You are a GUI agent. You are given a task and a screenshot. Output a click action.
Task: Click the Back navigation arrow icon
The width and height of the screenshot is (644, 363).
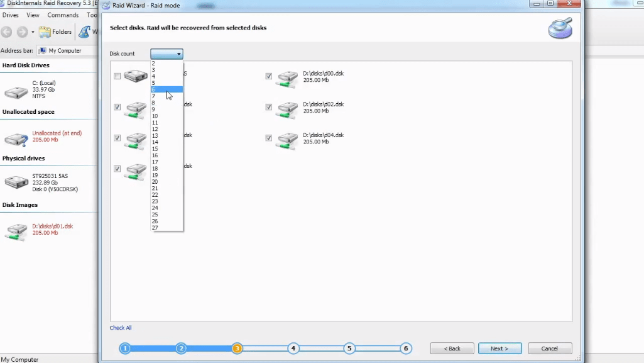tap(7, 32)
